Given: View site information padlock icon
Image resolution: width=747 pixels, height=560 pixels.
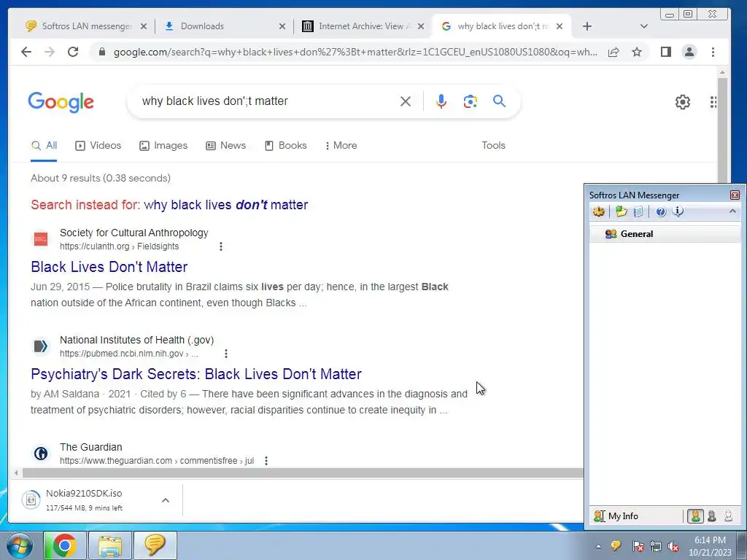Looking at the screenshot, I should click(x=102, y=52).
